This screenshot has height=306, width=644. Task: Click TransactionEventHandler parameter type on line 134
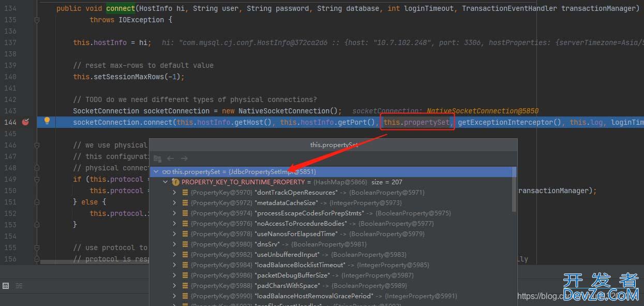pyautogui.click(x=510, y=8)
